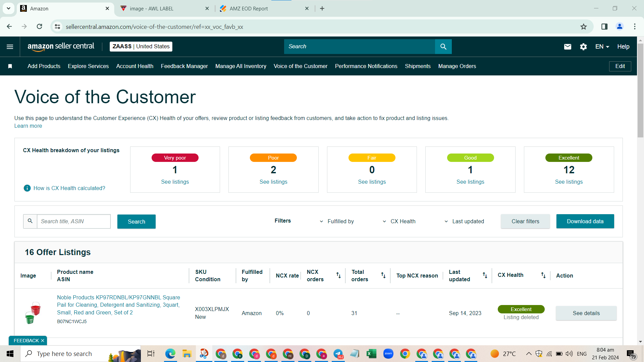Sort by NCX orders column arrows

click(338, 275)
